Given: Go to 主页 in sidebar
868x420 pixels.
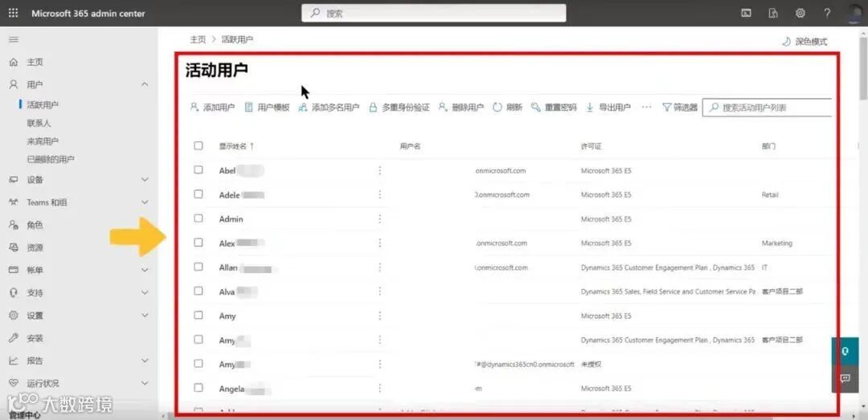Looking at the screenshot, I should [x=35, y=62].
